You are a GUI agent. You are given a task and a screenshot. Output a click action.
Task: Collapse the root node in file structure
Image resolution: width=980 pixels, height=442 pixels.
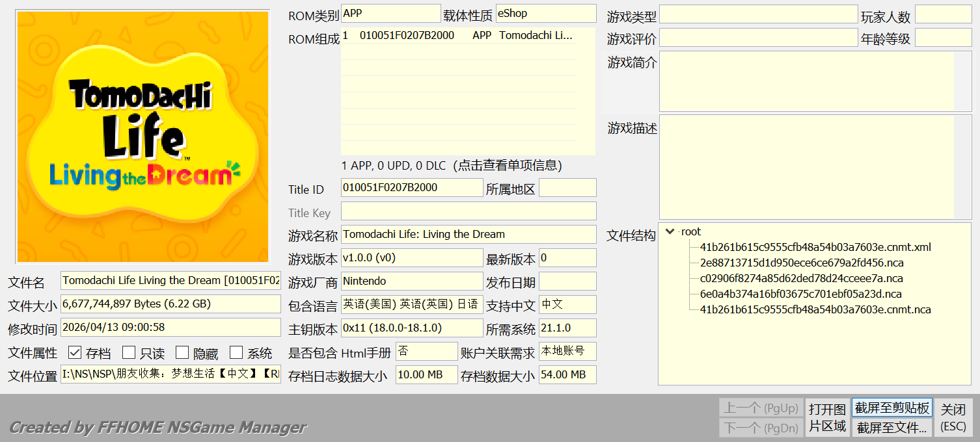pyautogui.click(x=670, y=232)
